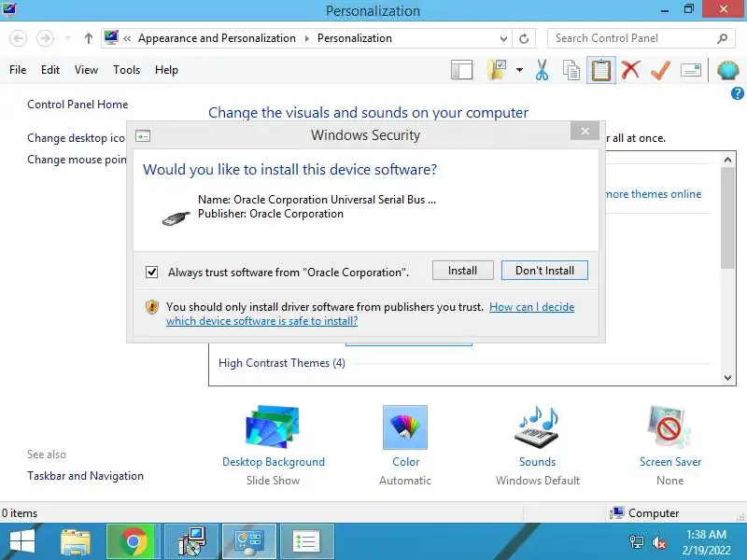Click the Install button
Image resolution: width=747 pixels, height=560 pixels.
click(462, 271)
